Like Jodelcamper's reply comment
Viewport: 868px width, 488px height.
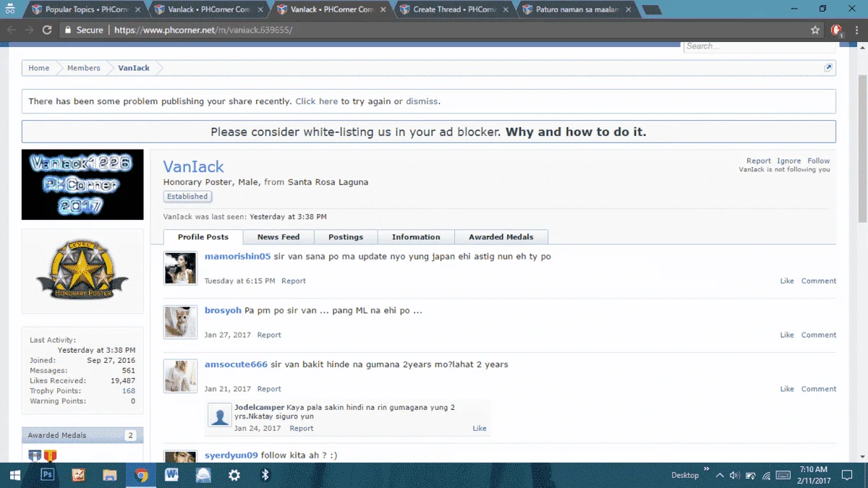(x=480, y=429)
